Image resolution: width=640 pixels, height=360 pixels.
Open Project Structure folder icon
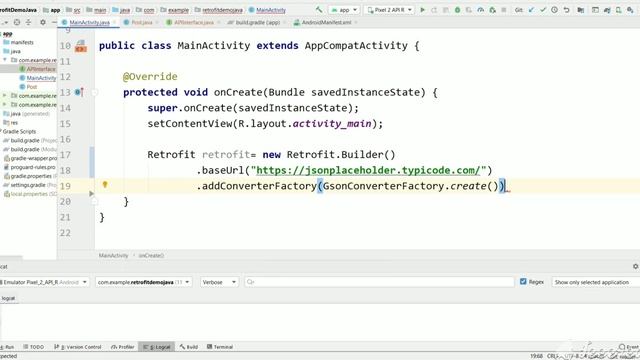(580, 9)
